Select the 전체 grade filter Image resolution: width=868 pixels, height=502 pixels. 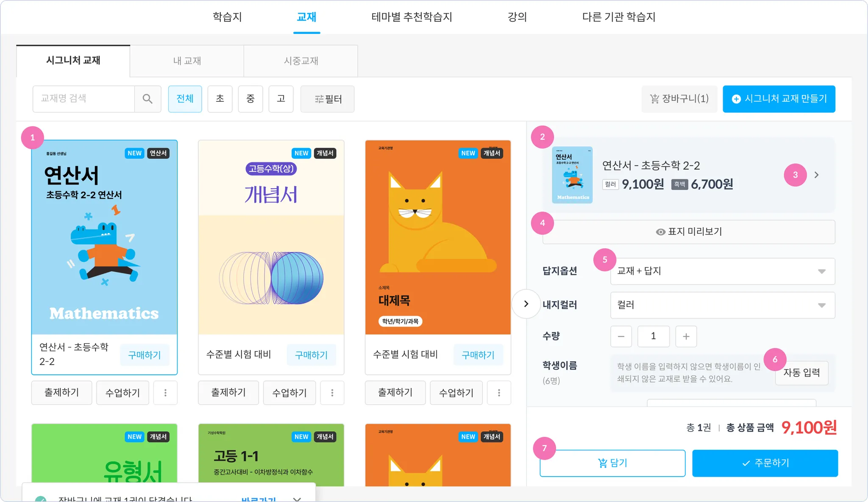coord(185,99)
